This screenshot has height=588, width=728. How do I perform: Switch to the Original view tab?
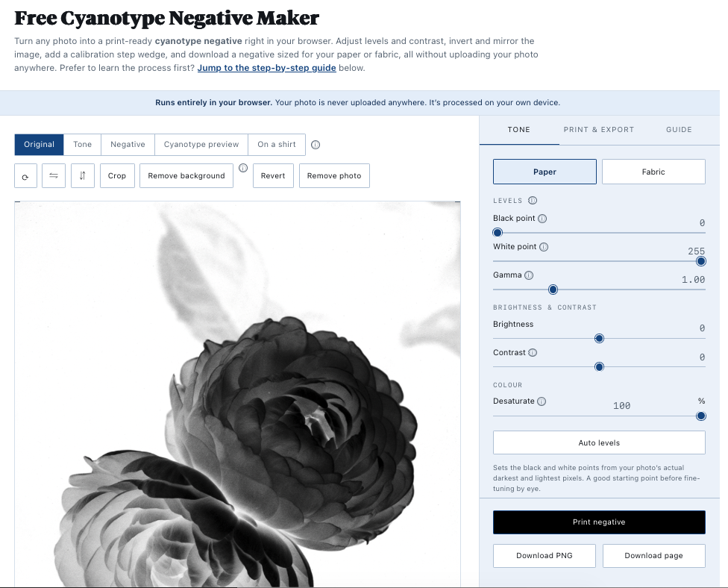tap(39, 145)
